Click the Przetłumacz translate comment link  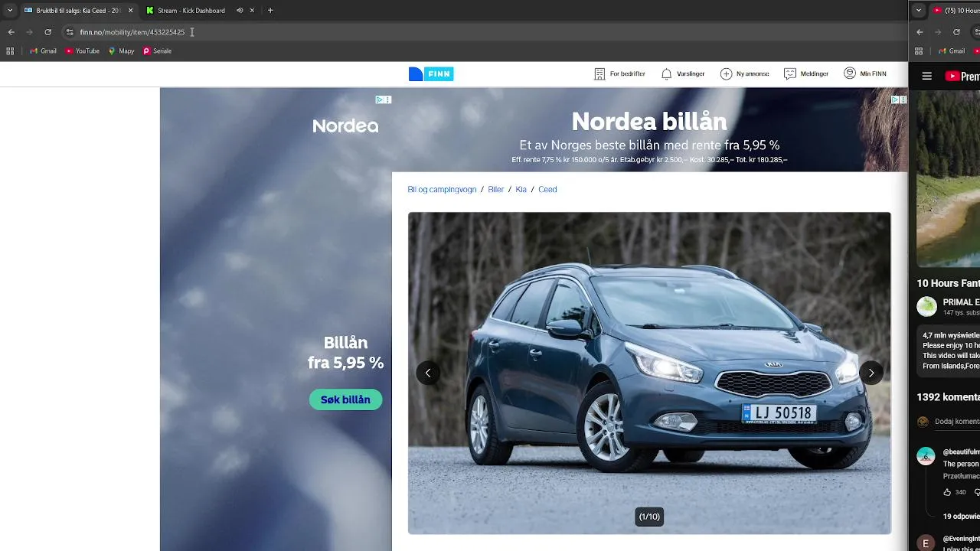coord(962,476)
